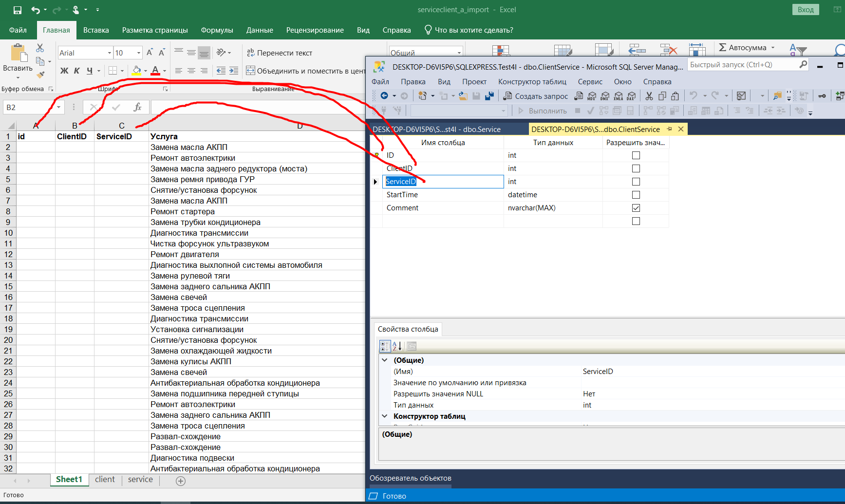Add a new sheet with plus icon
The image size is (845, 504).
tap(181, 481)
